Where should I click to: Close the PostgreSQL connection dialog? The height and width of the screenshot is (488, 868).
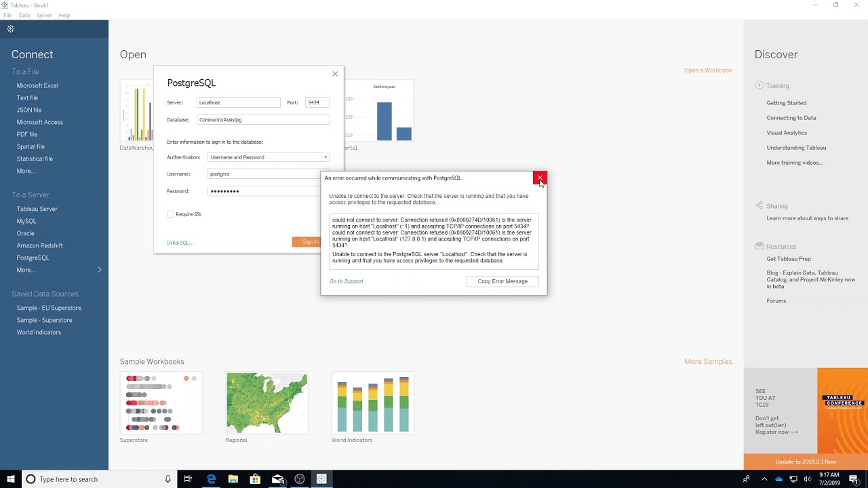[x=335, y=74]
